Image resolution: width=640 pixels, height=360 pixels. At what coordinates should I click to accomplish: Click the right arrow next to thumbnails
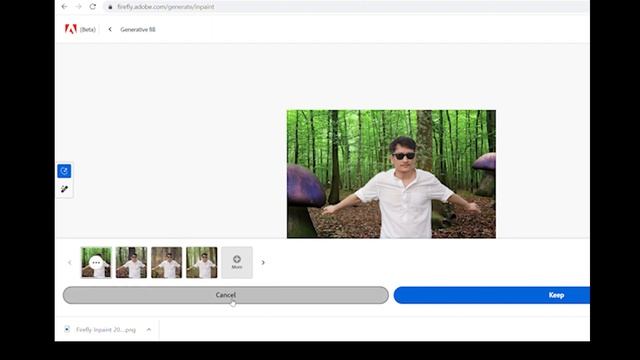pos(263,262)
